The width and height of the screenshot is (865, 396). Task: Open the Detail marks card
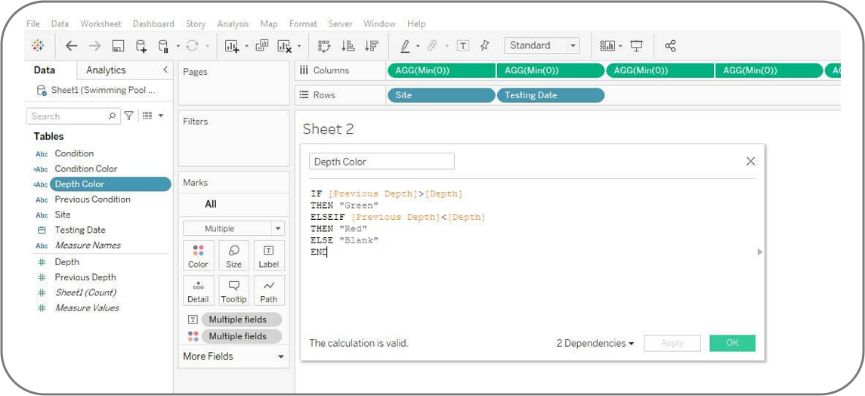(198, 291)
